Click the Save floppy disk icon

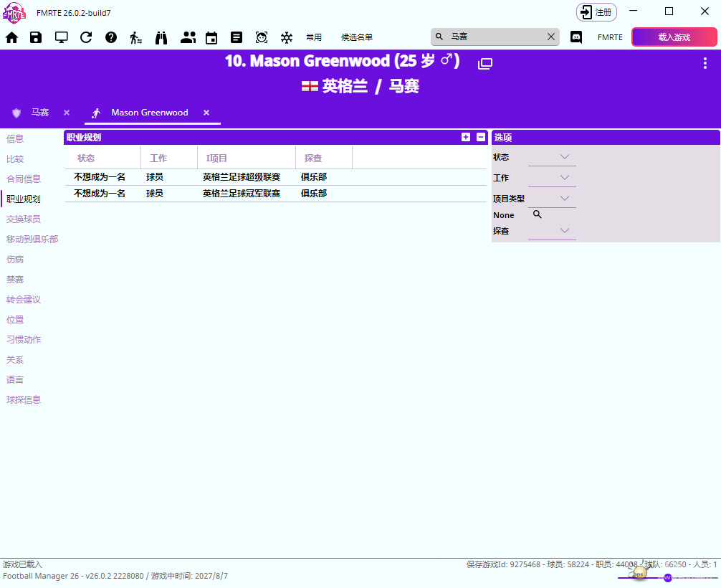pyautogui.click(x=36, y=38)
